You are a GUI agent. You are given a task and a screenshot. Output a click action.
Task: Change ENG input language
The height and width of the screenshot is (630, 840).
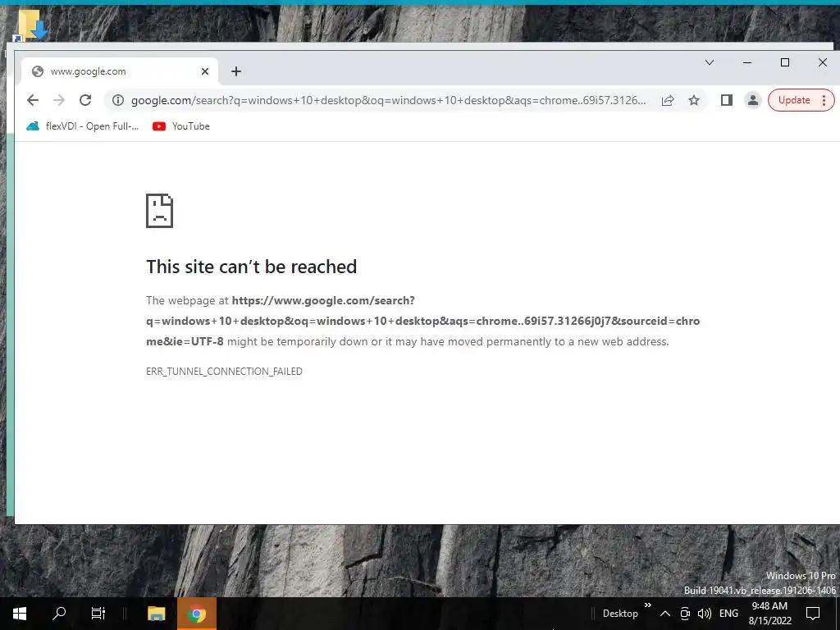pos(728,614)
